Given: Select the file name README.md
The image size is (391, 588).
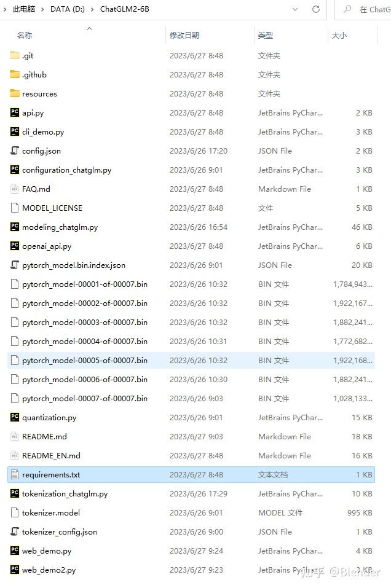Looking at the screenshot, I should click(x=44, y=436).
